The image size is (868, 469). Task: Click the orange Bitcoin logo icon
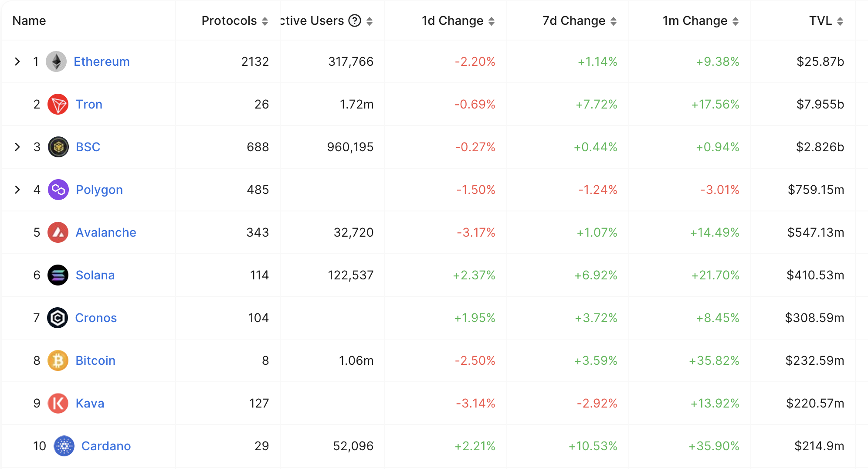pos(58,360)
